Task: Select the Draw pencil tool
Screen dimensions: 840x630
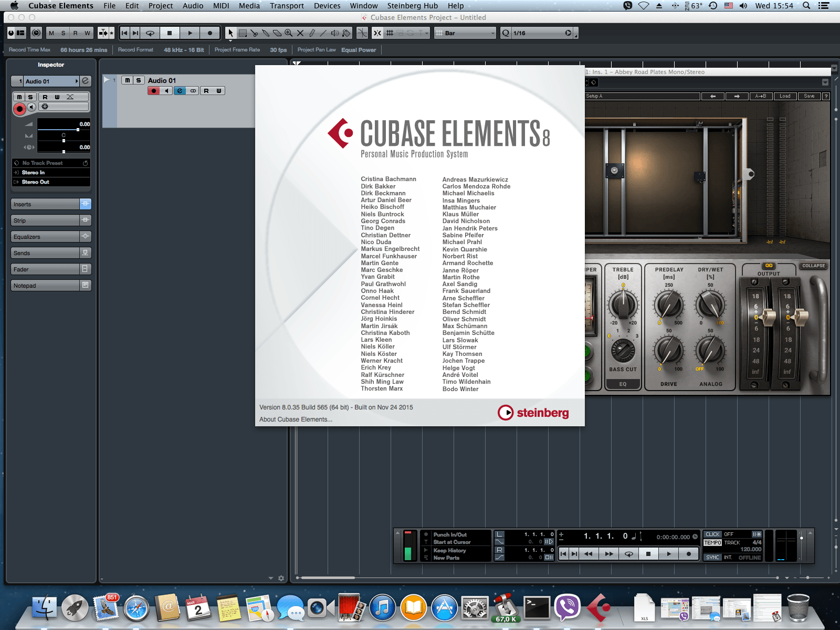Action: pos(312,33)
